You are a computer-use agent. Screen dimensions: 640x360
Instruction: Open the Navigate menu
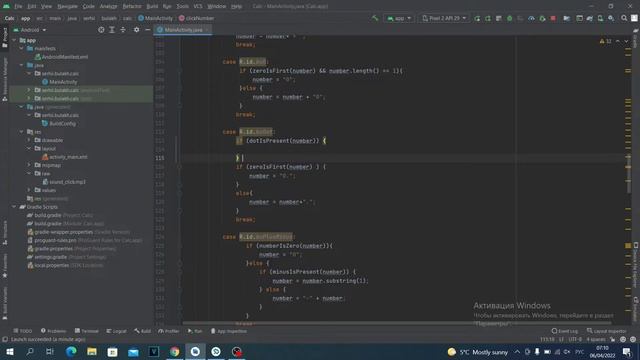click(67, 6)
